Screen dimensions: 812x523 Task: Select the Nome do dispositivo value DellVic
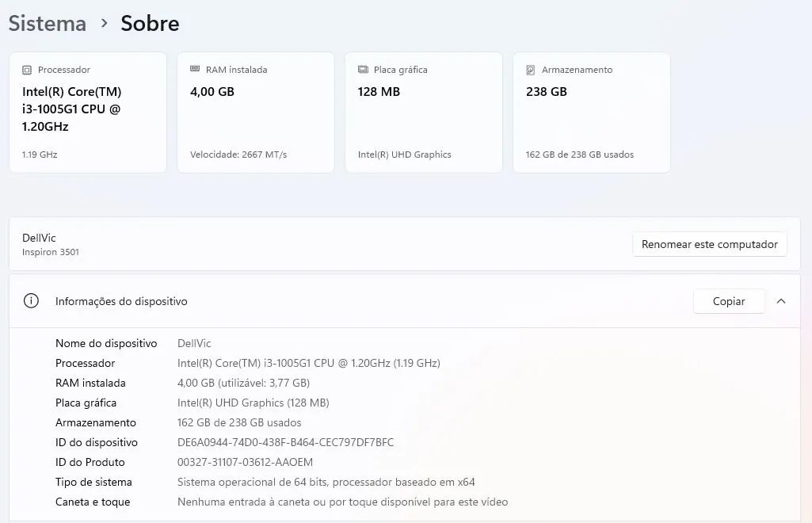194,343
